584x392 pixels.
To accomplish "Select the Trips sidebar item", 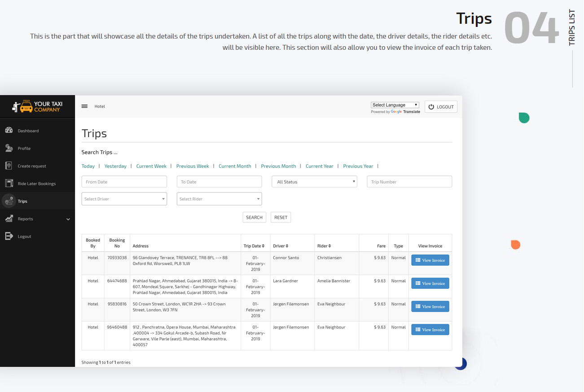I will point(38,201).
